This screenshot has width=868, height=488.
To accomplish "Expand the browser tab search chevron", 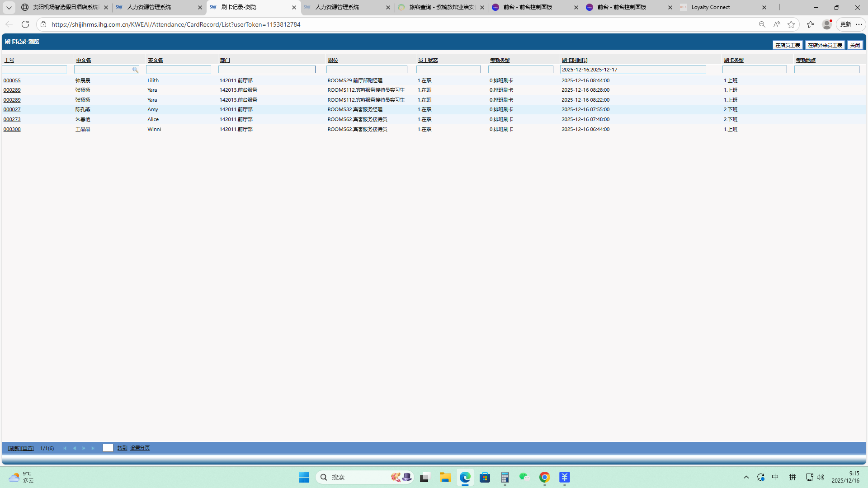I will (9, 7).
